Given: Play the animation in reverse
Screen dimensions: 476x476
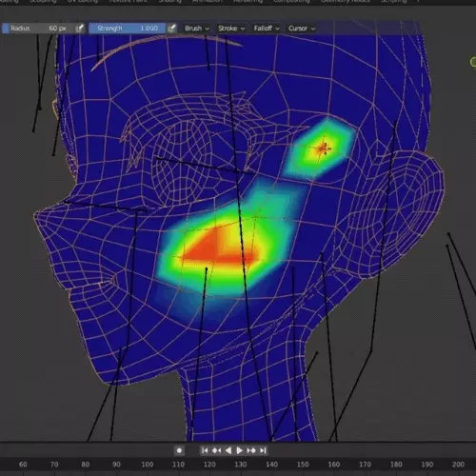Looking at the screenshot, I should coord(228,450).
